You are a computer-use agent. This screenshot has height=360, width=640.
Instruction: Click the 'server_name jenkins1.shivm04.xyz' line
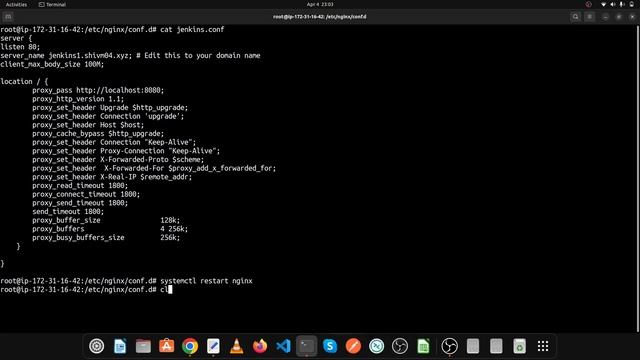(x=130, y=56)
